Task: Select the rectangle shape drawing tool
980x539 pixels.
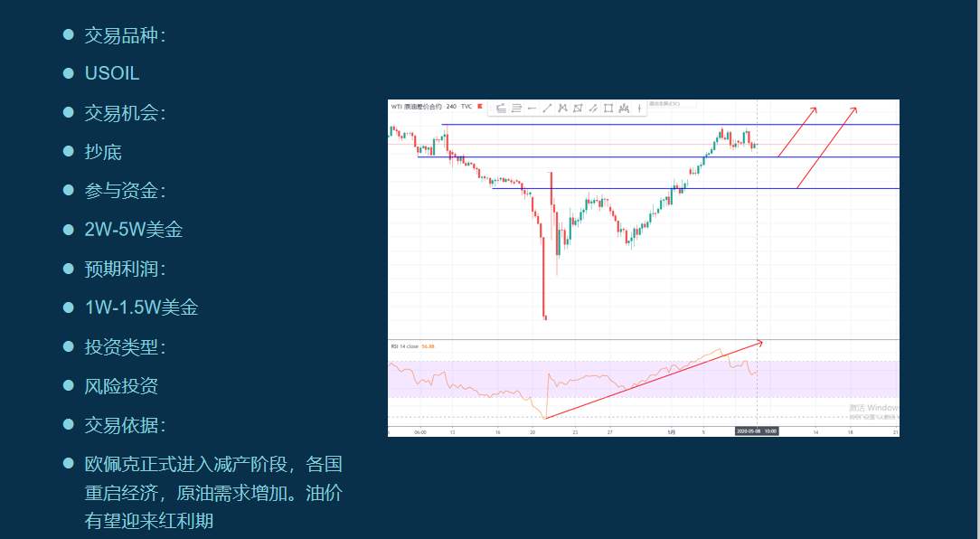Action: pyautogui.click(x=608, y=109)
